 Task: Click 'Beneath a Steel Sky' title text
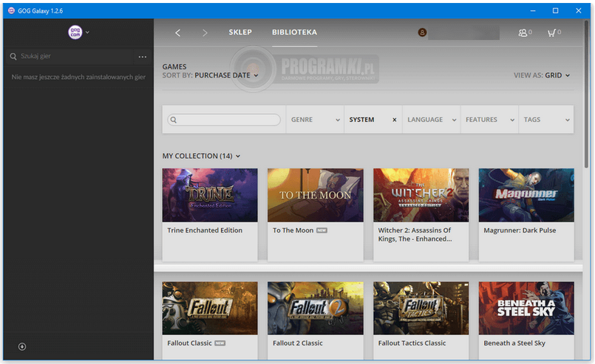point(514,343)
